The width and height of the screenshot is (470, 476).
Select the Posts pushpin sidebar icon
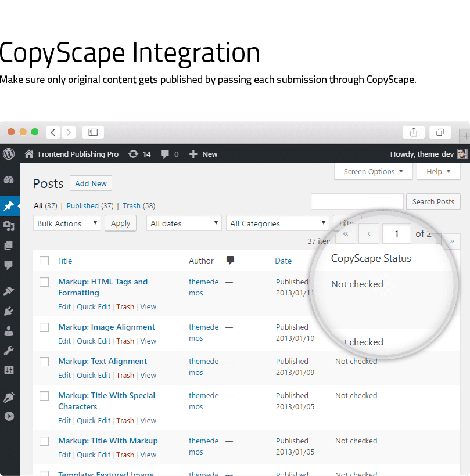9,206
